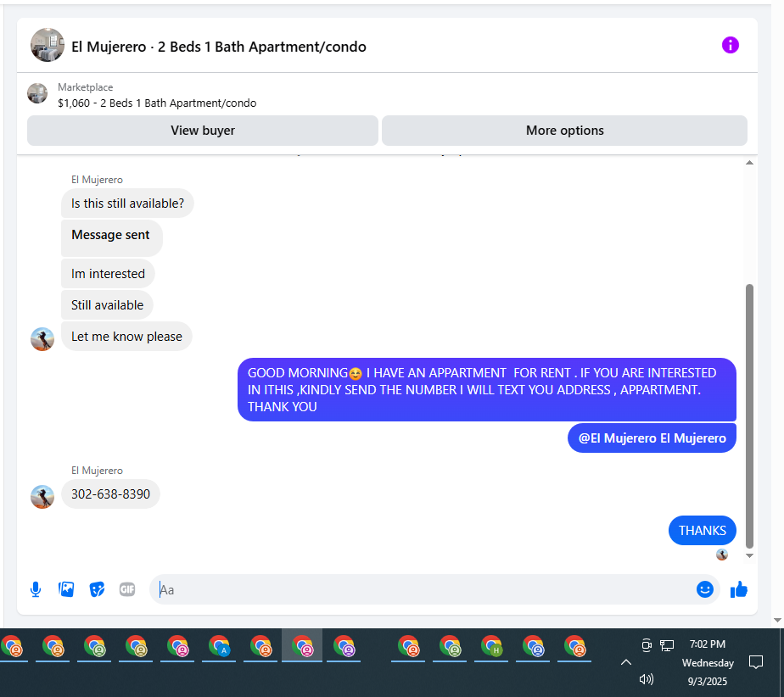Image resolution: width=784 pixels, height=697 pixels.
Task: Open the taskbar volume control
Action: [x=646, y=679]
